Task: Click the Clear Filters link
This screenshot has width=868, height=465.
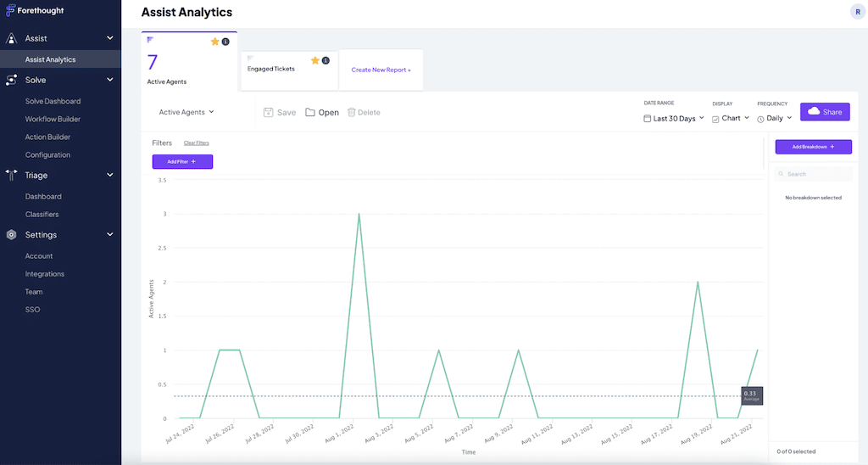Action: tap(197, 143)
